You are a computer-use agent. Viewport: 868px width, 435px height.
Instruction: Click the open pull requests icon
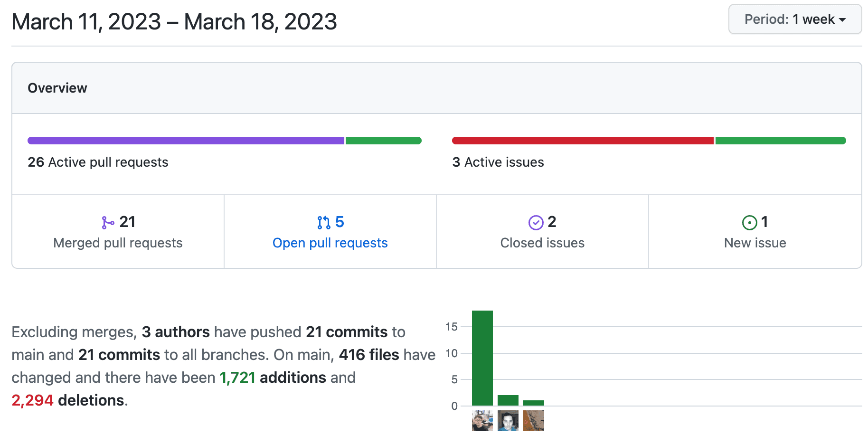point(323,222)
